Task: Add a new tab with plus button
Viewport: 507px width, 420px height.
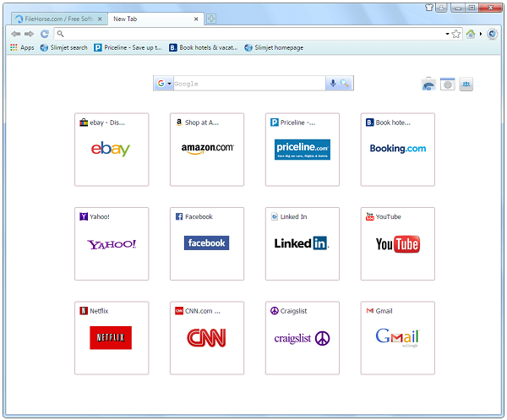Action: point(211,19)
